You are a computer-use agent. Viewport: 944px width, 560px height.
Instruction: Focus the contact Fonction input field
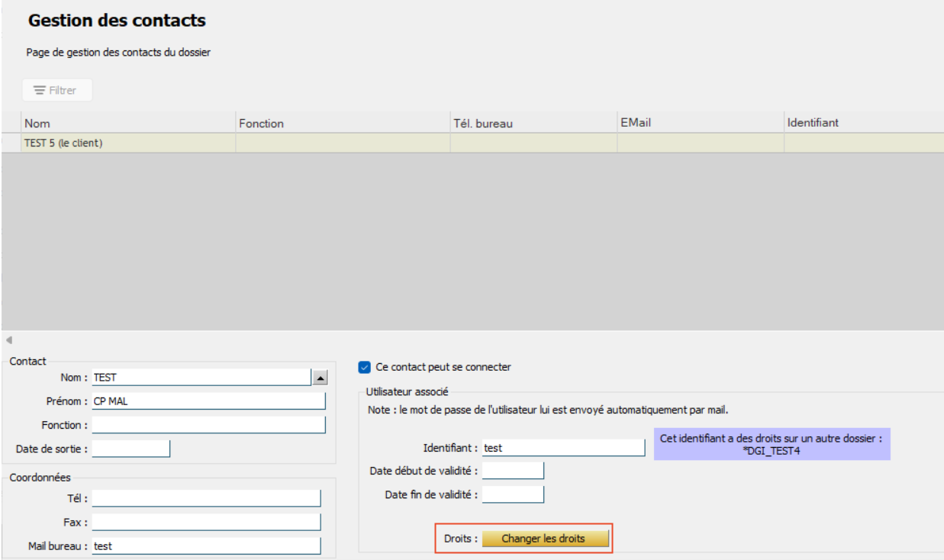[x=208, y=425]
